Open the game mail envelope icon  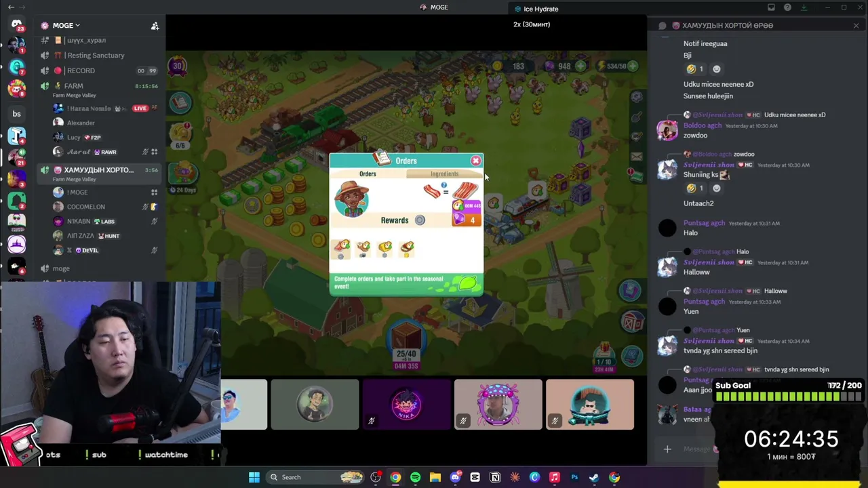click(x=636, y=157)
